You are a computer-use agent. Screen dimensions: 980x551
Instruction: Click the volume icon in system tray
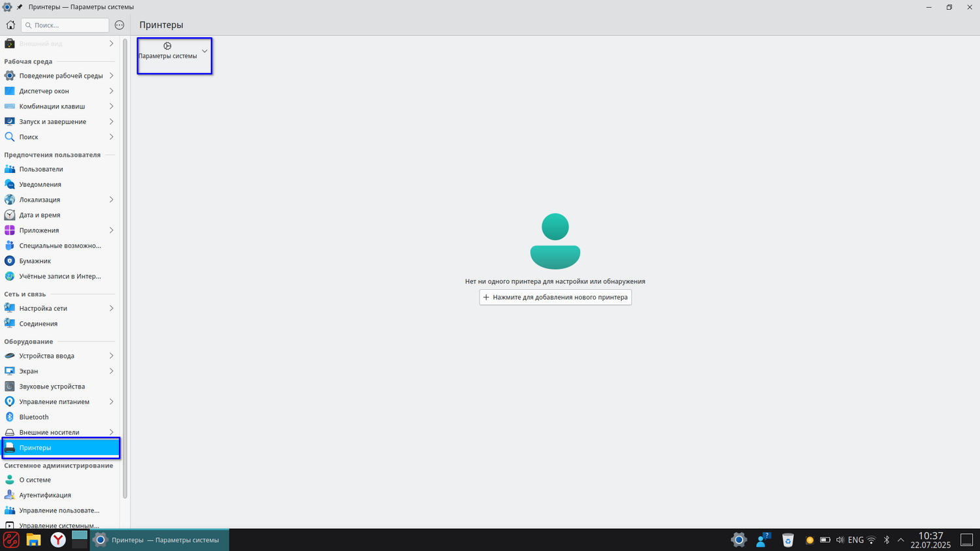[840, 540]
